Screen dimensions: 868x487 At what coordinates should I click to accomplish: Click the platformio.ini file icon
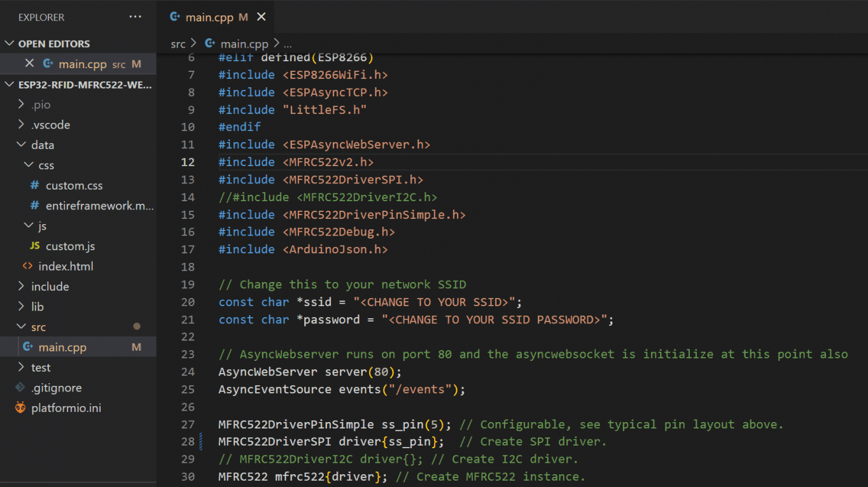coord(20,408)
